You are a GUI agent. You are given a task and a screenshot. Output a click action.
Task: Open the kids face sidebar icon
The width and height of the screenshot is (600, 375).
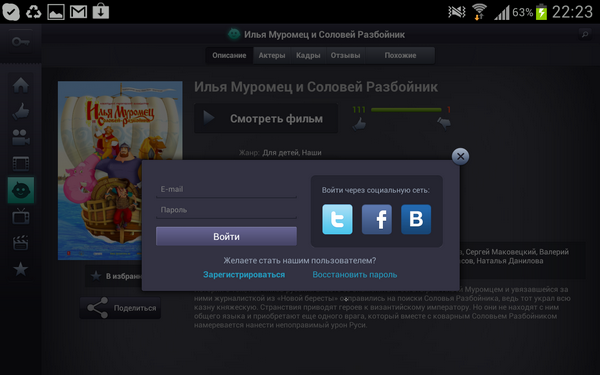pos(21,190)
